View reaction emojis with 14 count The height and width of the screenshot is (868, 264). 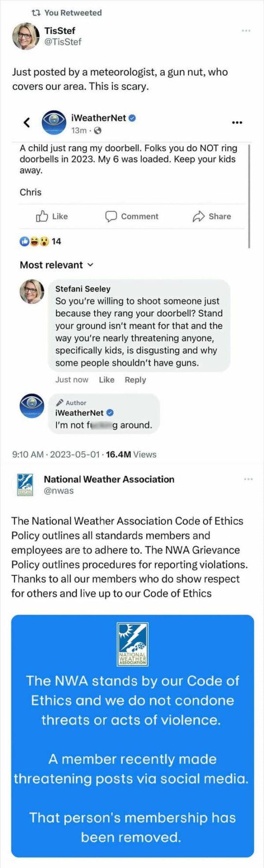pyautogui.click(x=40, y=241)
